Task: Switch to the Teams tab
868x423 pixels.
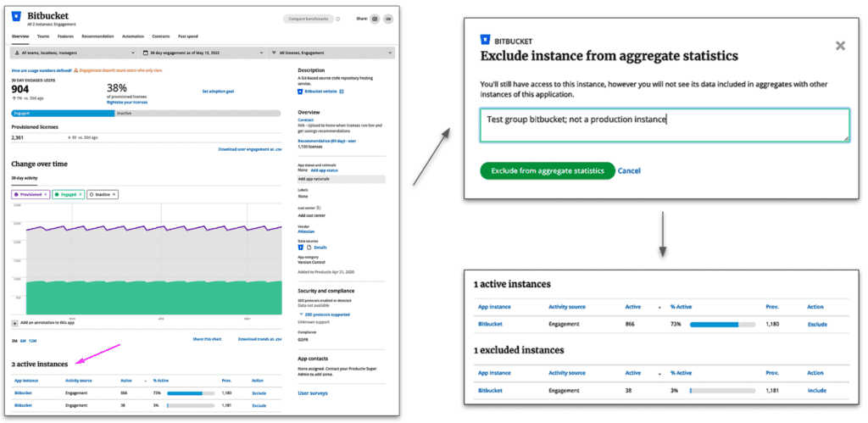Action: point(42,36)
